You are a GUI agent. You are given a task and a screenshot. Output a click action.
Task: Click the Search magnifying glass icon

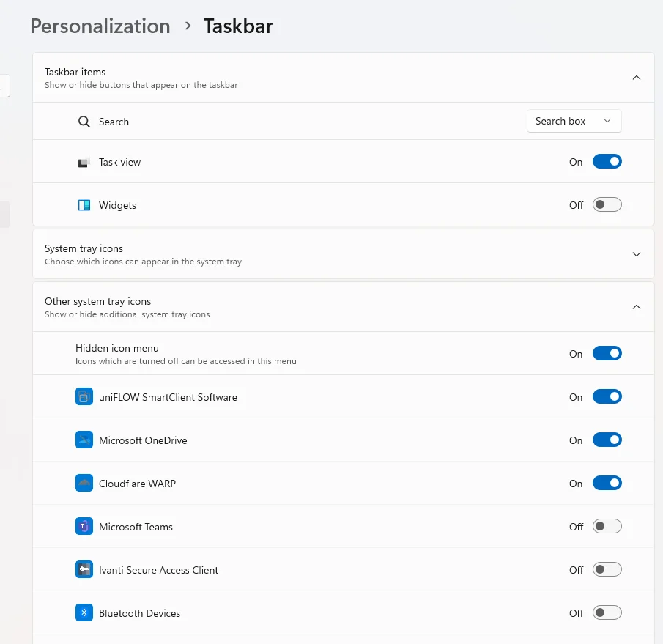(x=84, y=122)
